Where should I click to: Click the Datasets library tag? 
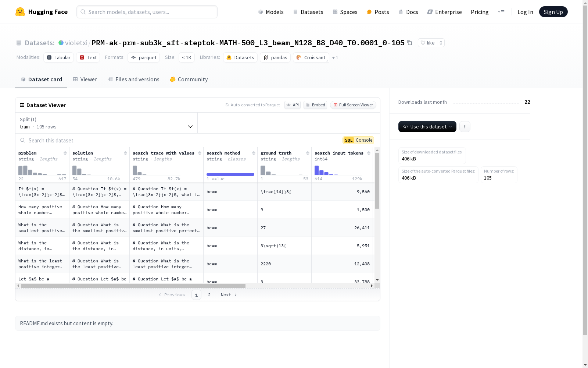point(240,57)
